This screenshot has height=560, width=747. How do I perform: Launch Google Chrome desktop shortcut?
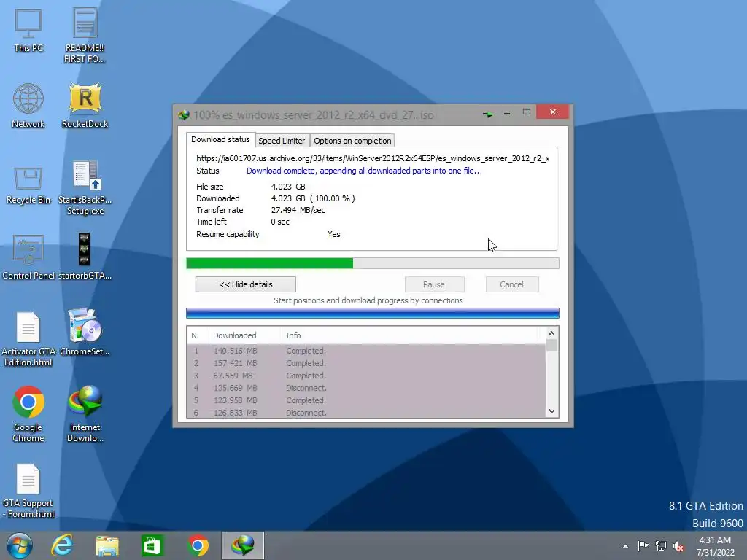[x=28, y=414]
